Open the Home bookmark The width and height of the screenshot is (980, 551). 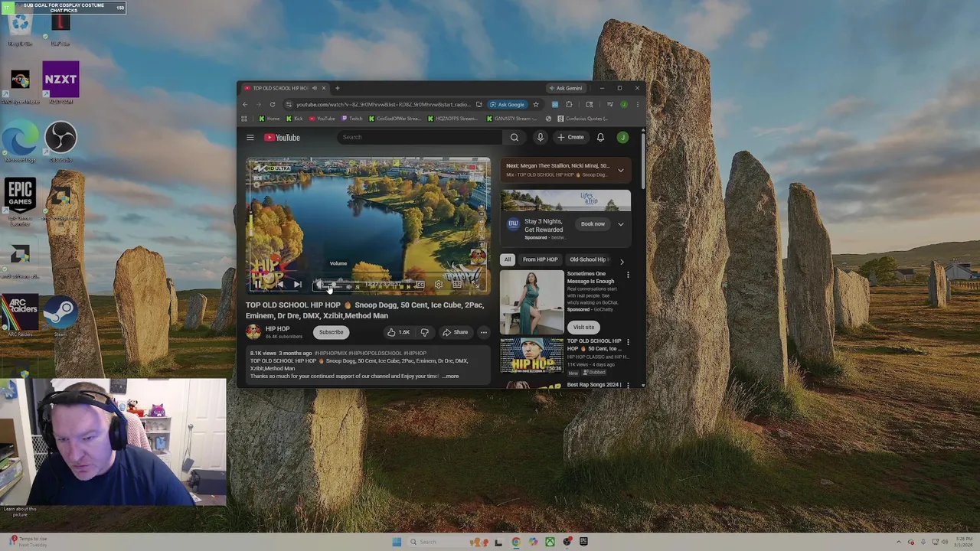point(269,119)
